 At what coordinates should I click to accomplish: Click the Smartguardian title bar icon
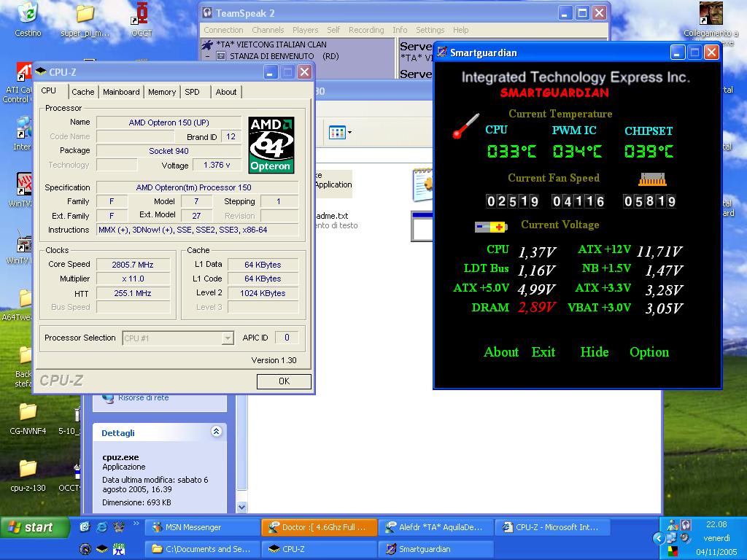442,52
